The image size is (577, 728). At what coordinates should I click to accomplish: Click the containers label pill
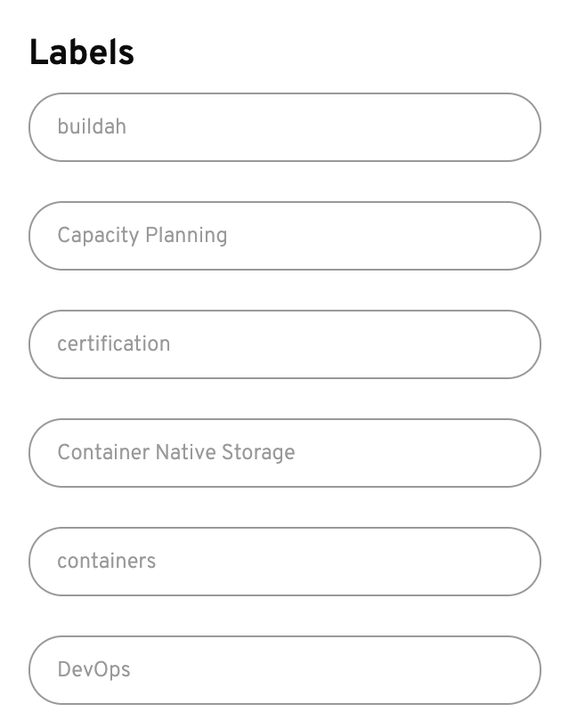point(284,562)
